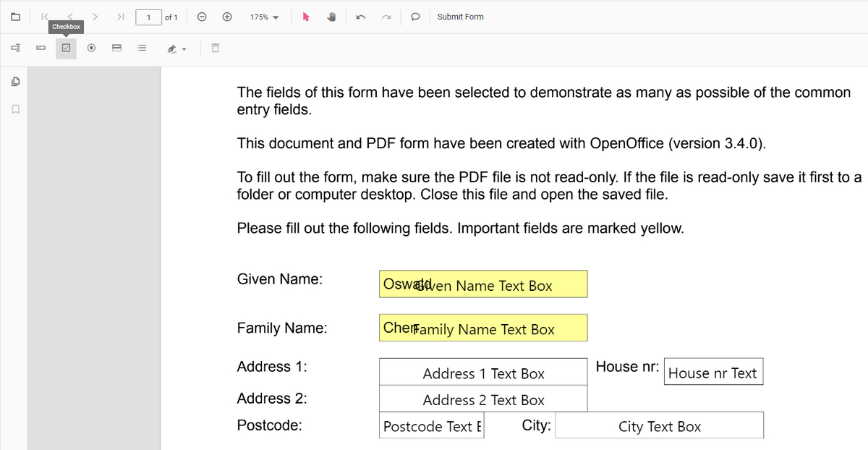The height and width of the screenshot is (450, 868).
Task: Select the Password field tool
Action: 40,48
